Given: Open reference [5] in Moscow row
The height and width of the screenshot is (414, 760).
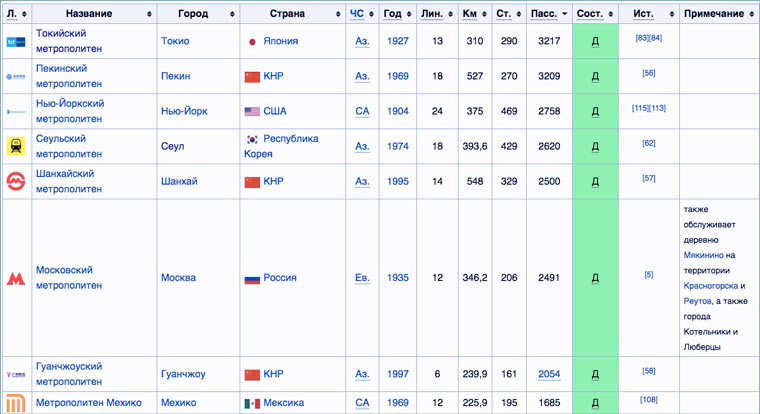Looking at the screenshot, I should point(649,274).
